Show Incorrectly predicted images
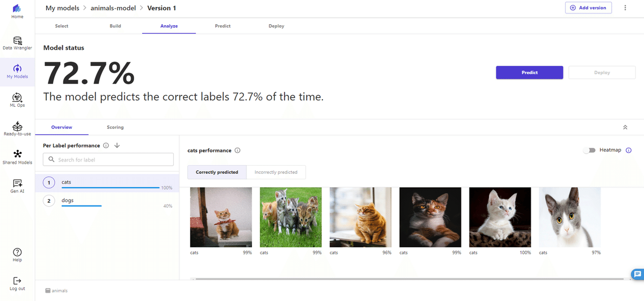Viewport: 644px width, 301px height. click(x=276, y=172)
